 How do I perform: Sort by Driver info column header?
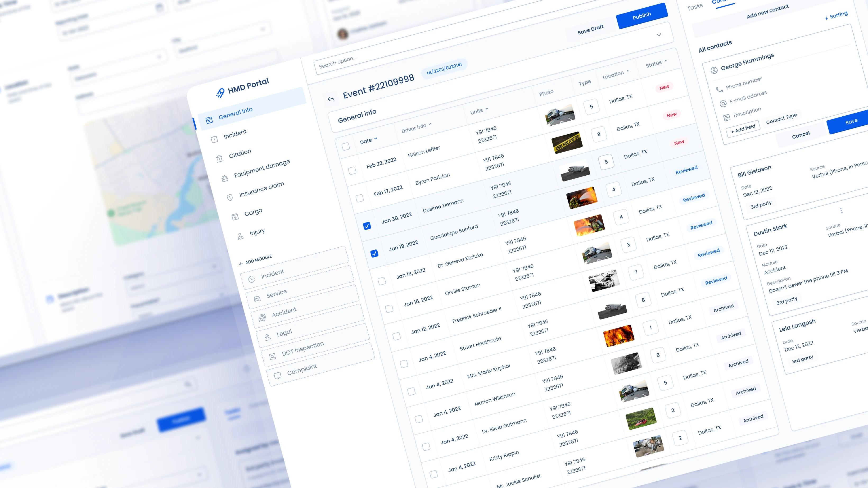pyautogui.click(x=417, y=128)
